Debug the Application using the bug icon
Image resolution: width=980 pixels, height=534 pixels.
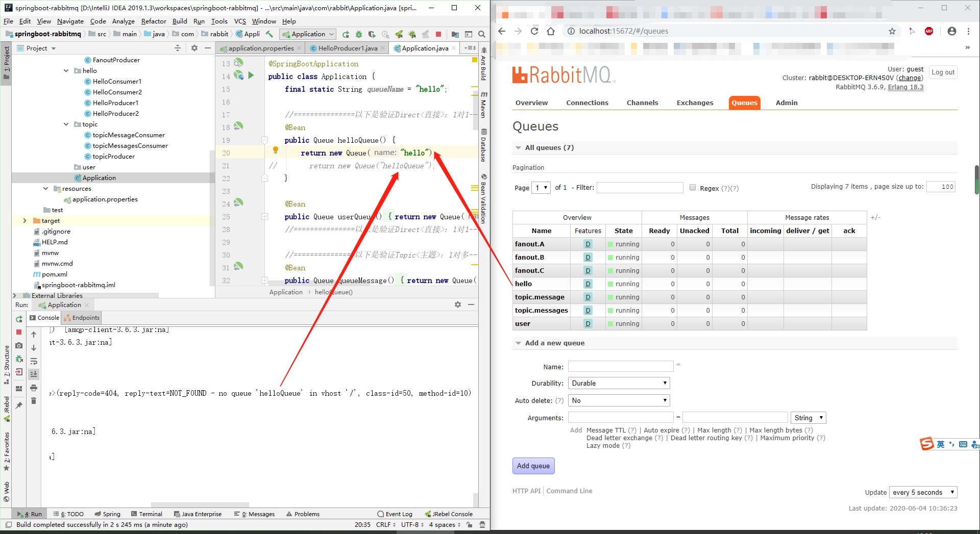[x=359, y=34]
